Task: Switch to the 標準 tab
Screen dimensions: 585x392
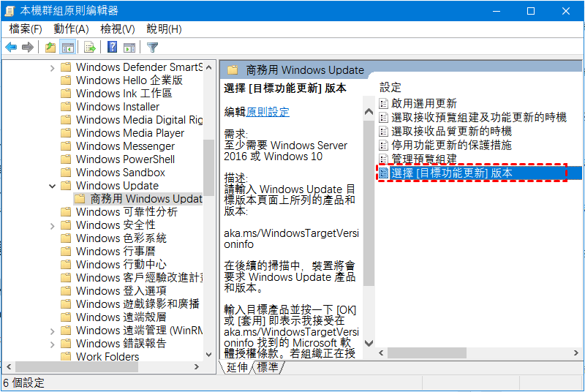Action: [x=268, y=367]
